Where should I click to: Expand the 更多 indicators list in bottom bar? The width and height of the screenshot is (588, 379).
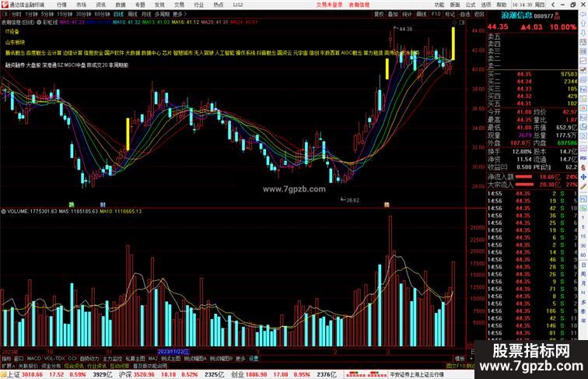240,359
